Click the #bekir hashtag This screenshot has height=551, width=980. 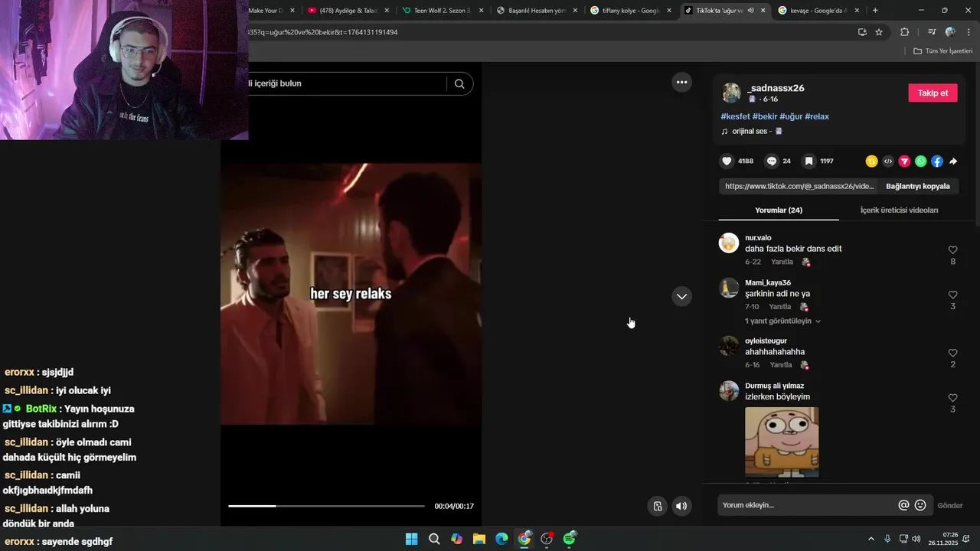pyautogui.click(x=765, y=116)
